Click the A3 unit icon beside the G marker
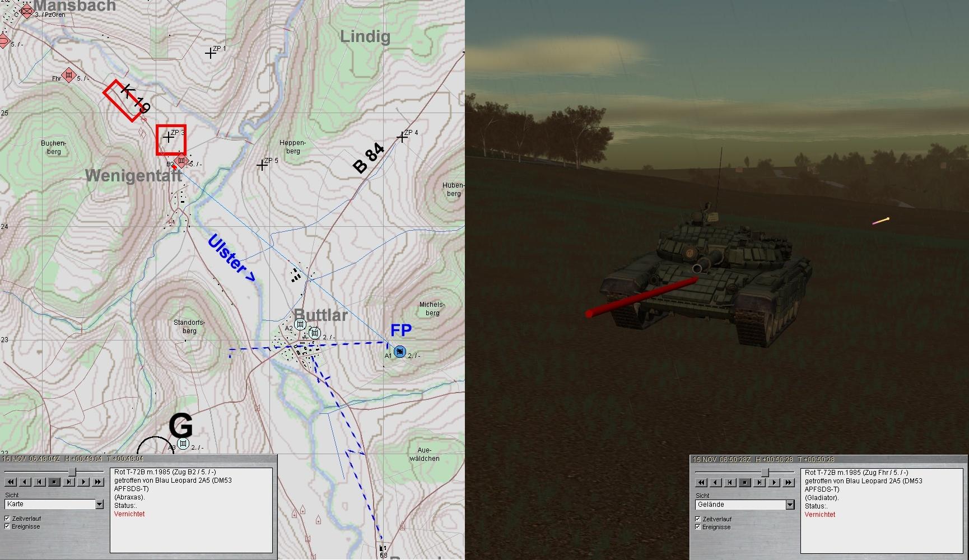Viewport: 969px width, 560px height. click(x=183, y=444)
